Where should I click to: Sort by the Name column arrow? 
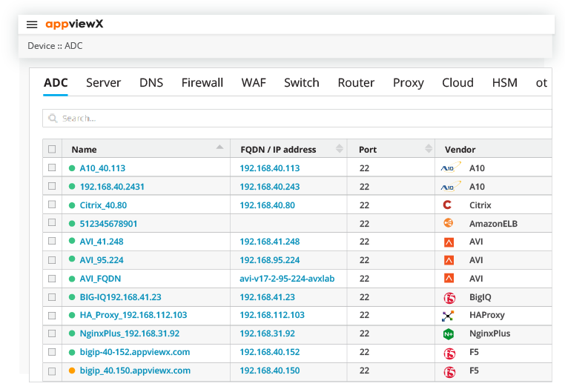pyautogui.click(x=220, y=148)
